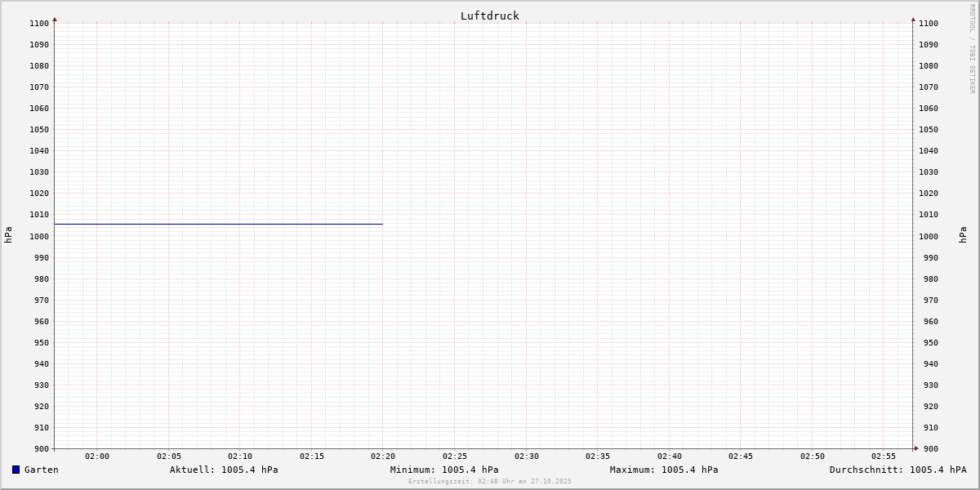980x490 pixels.
Task: Click the Minimum: 1005.4 hPa value
Action: click(x=444, y=470)
